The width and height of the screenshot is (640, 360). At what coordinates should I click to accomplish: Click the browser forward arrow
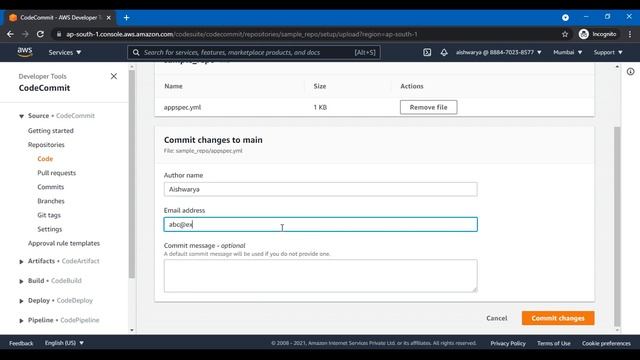click(25, 34)
